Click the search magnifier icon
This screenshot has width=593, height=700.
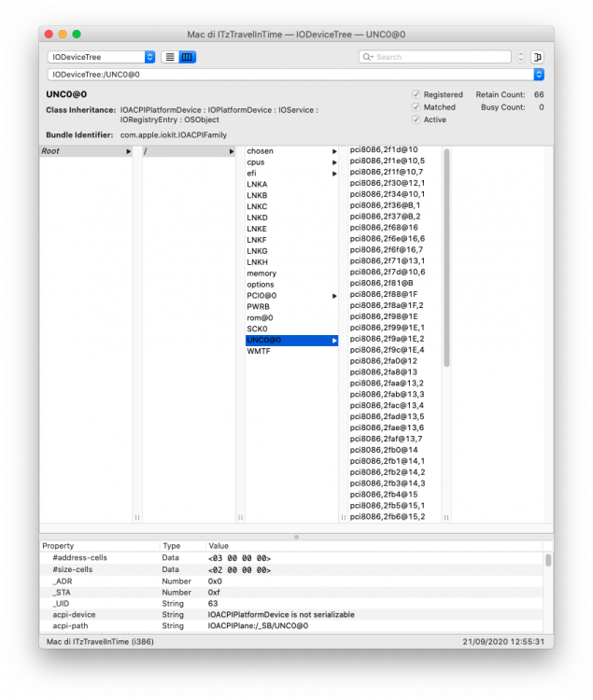pyautogui.click(x=368, y=57)
